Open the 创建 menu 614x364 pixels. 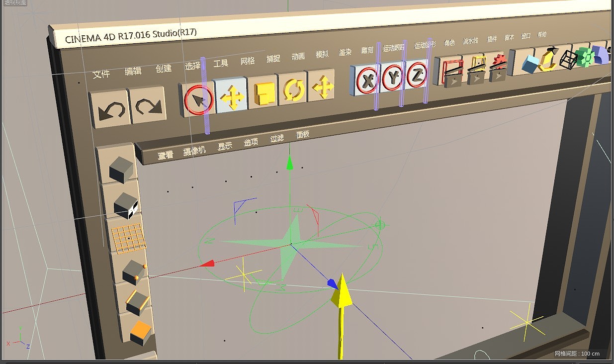(163, 69)
